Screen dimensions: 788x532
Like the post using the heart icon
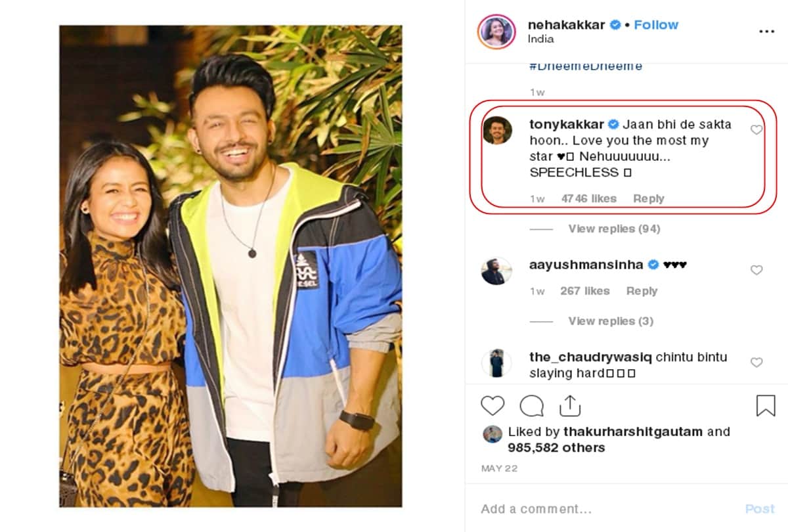492,406
